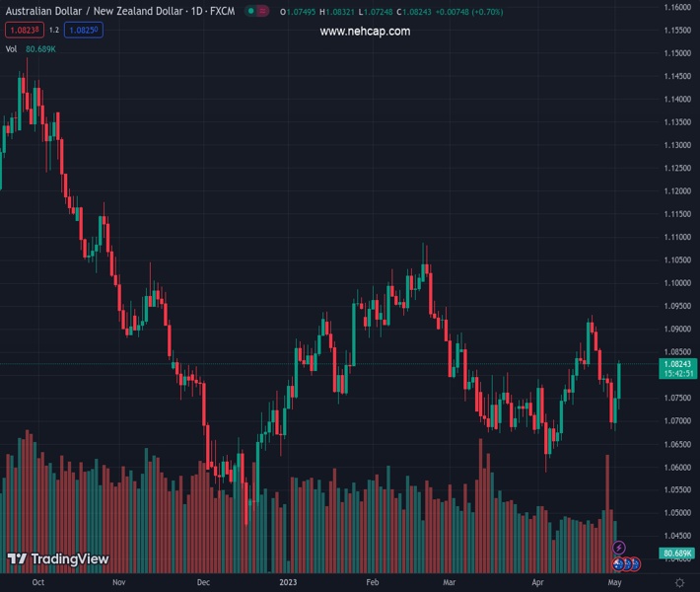This screenshot has width=700, height=592.
Task: Click the 1.16000 price axis label
Action: point(677,7)
